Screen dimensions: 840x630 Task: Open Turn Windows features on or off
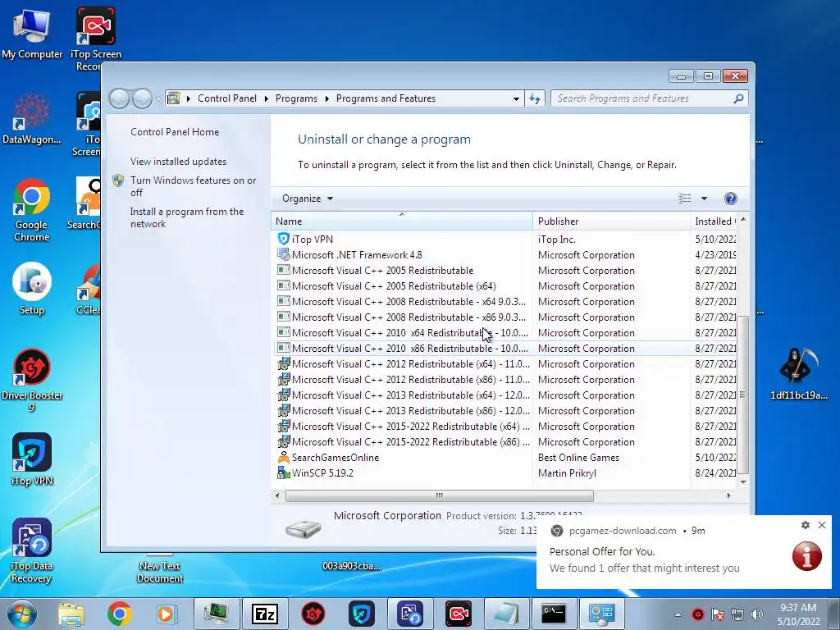193,186
